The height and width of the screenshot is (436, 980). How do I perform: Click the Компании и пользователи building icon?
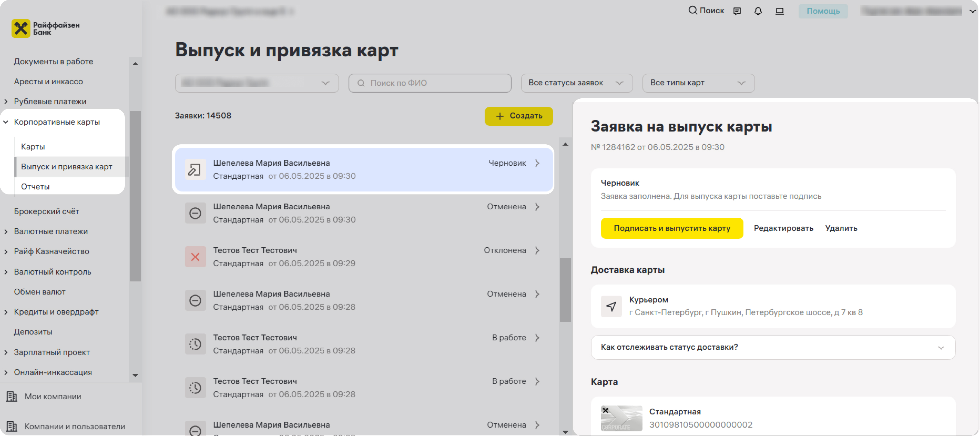[12, 427]
